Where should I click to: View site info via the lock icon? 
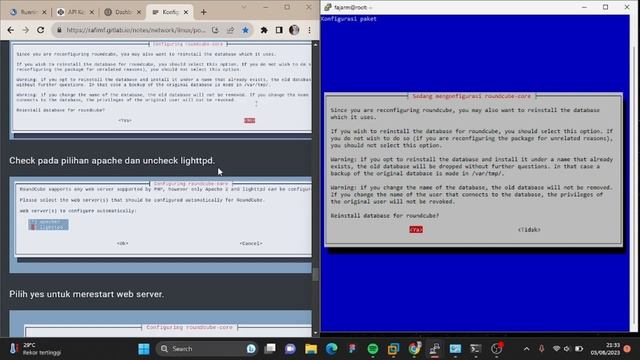click(x=60, y=30)
